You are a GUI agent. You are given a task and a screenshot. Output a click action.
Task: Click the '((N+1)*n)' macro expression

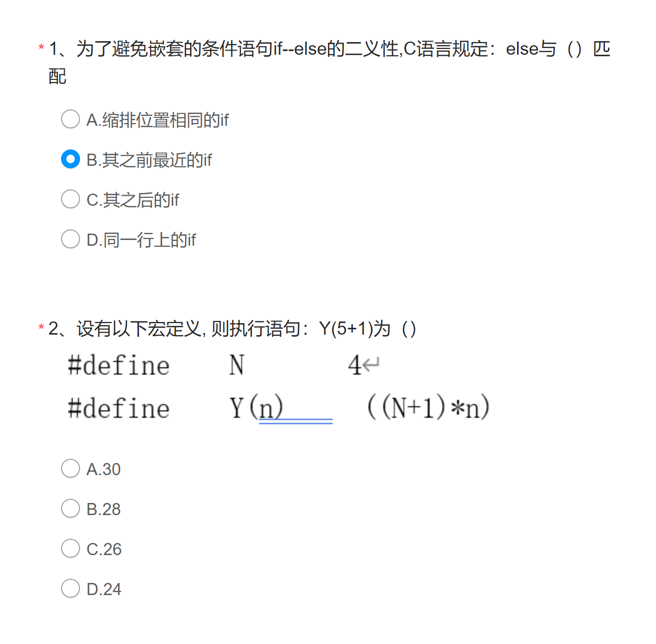coord(428,407)
